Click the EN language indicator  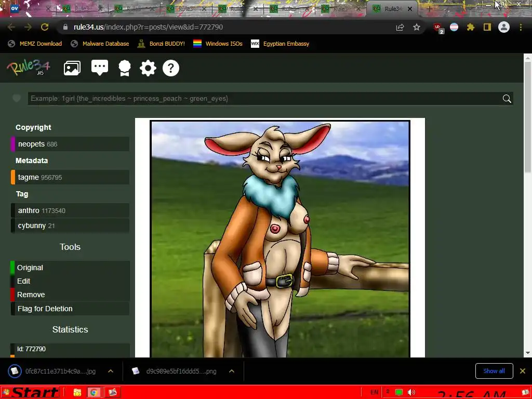tap(374, 392)
